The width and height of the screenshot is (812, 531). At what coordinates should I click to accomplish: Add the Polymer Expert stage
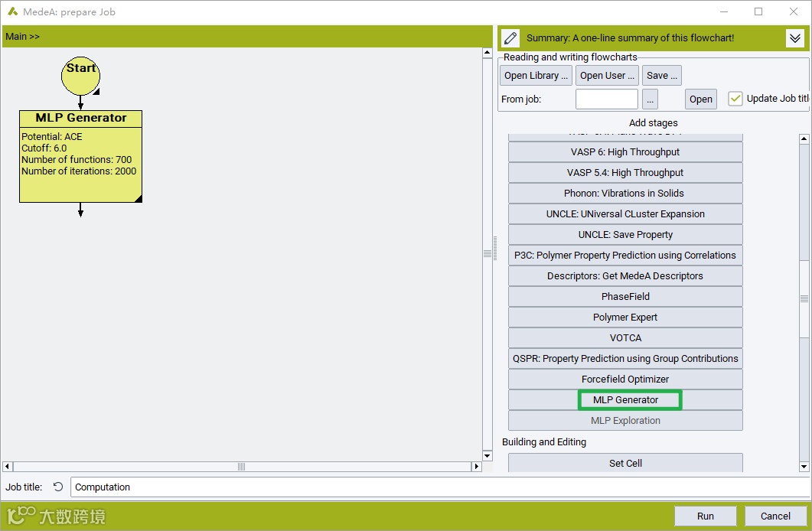coord(625,318)
